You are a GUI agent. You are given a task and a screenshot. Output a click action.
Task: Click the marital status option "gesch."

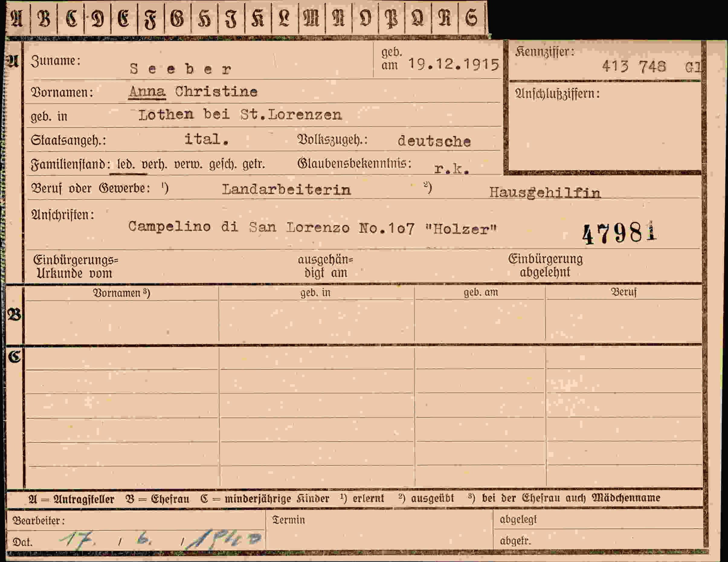click(x=223, y=165)
